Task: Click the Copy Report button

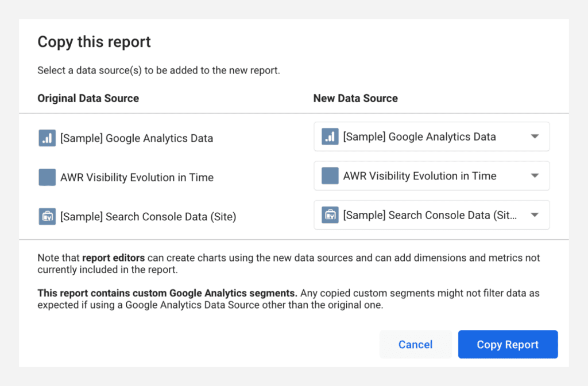Action: 508,345
